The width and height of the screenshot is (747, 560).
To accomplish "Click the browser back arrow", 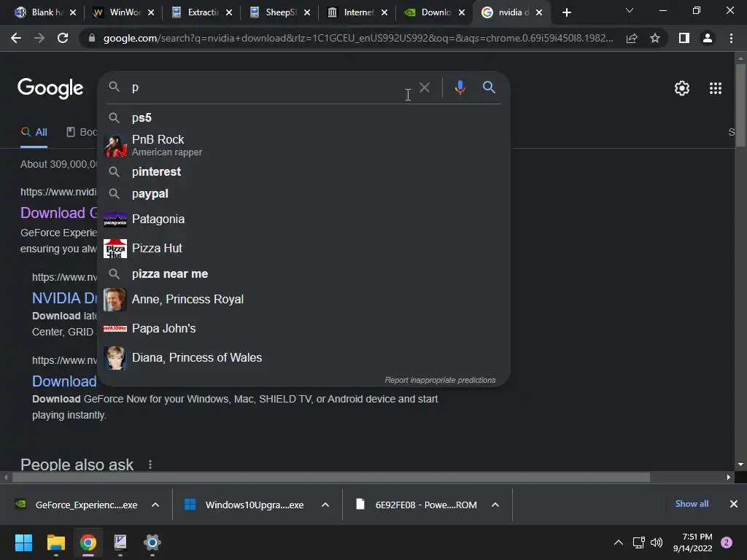I will pyautogui.click(x=16, y=38).
